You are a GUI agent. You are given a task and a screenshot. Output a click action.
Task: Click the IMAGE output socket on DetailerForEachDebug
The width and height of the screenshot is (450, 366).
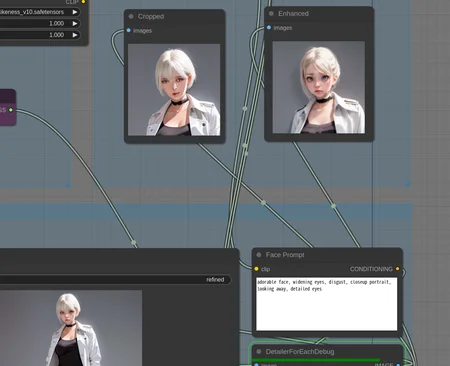point(398,365)
